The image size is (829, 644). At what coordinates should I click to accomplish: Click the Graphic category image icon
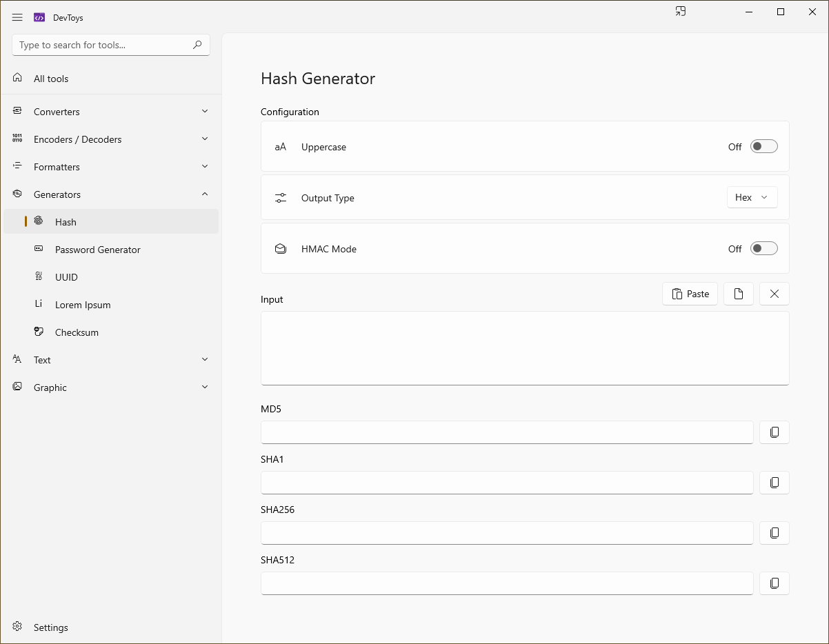17,387
